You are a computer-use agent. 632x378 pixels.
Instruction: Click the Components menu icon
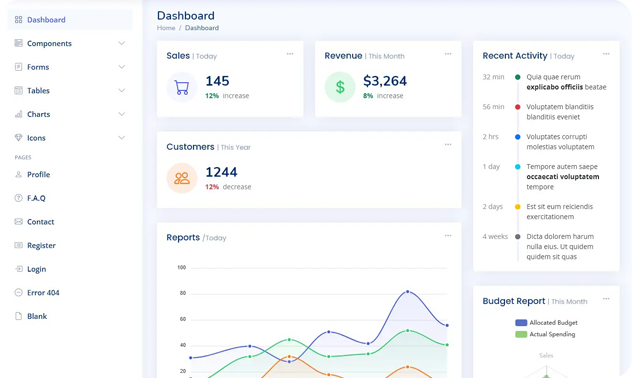point(18,43)
